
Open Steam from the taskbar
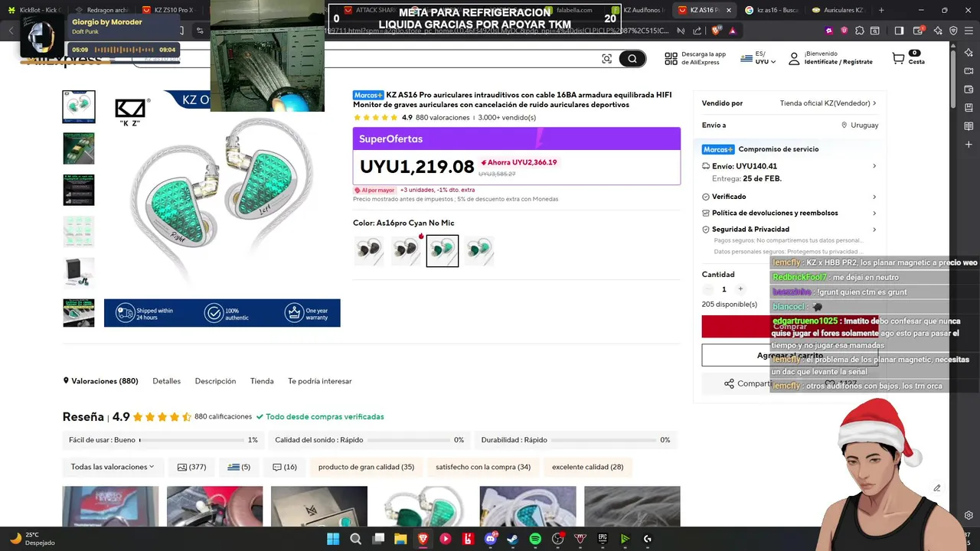512,539
